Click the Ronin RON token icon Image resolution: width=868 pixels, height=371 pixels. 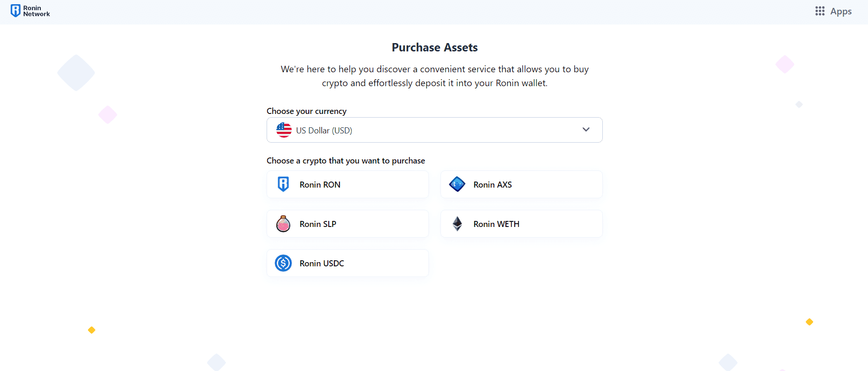[x=283, y=184]
